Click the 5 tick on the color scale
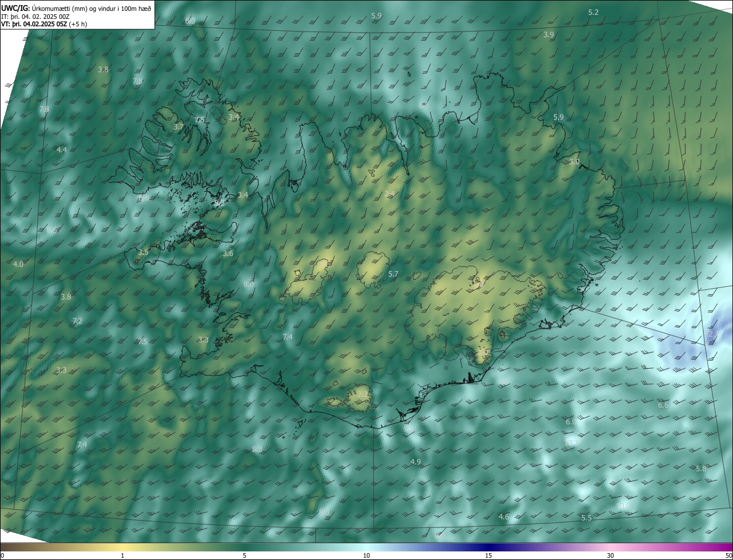This screenshot has width=733, height=560. [x=245, y=555]
